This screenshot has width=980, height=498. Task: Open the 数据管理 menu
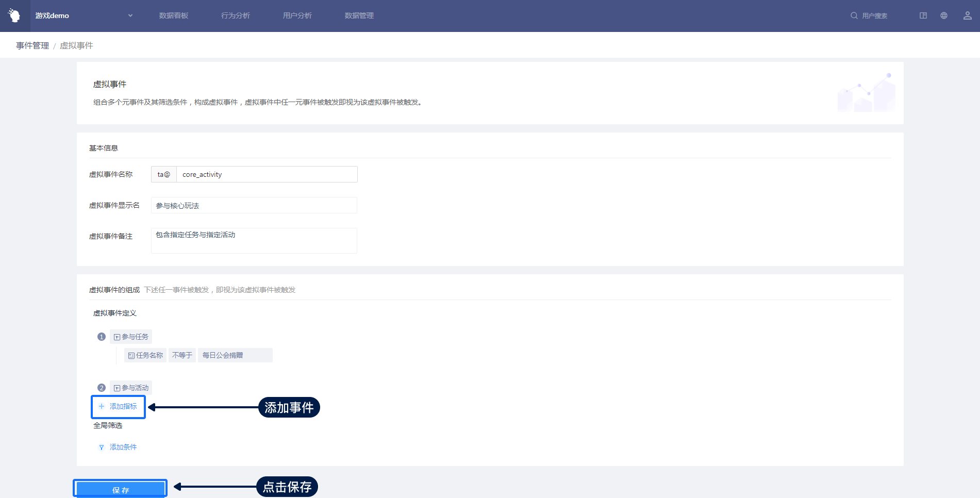(x=359, y=15)
